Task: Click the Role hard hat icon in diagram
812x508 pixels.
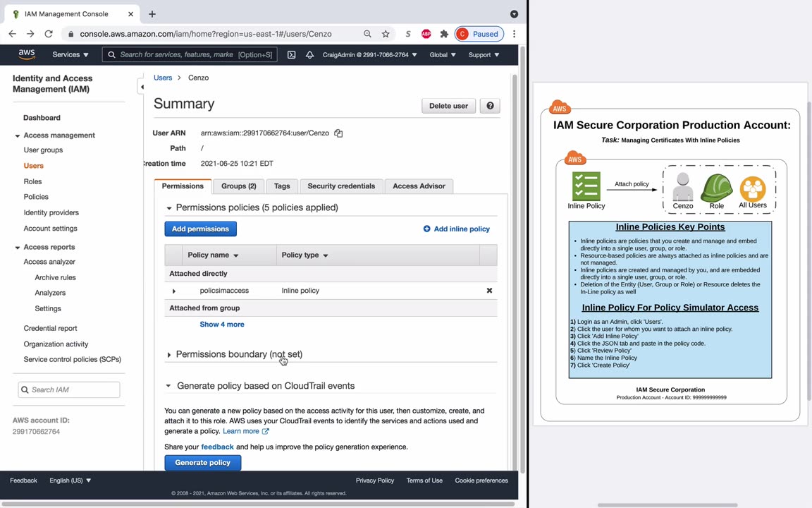Action: point(717,187)
